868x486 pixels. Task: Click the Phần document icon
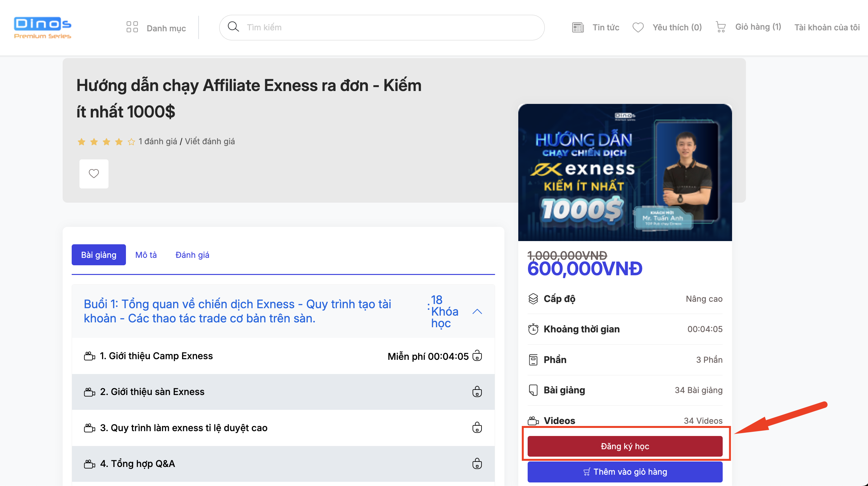(x=533, y=360)
